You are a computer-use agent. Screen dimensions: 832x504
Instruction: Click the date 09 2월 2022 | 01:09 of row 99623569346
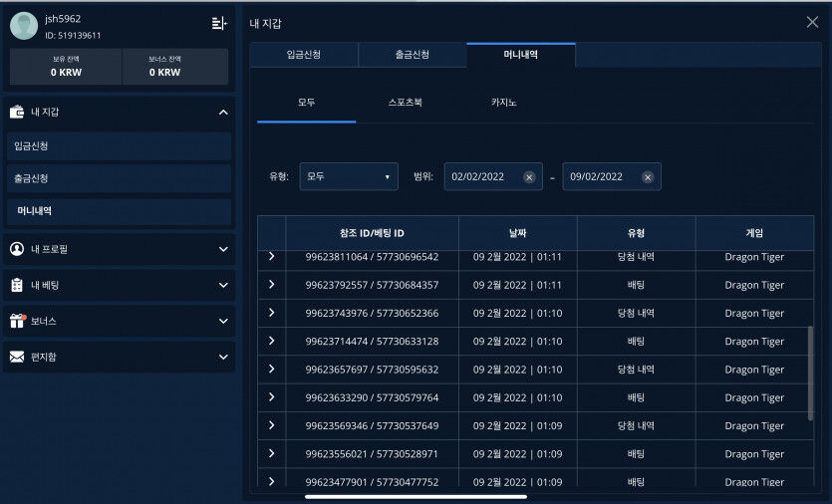[518, 425]
